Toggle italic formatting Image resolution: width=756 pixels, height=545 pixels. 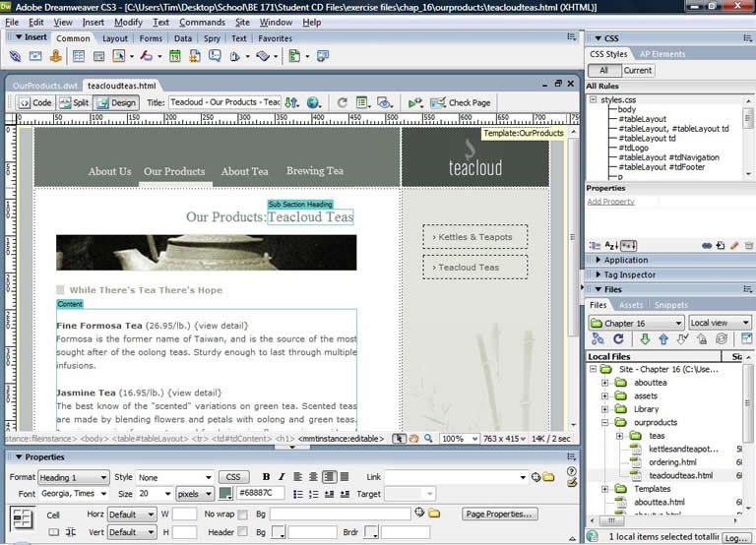click(x=282, y=476)
